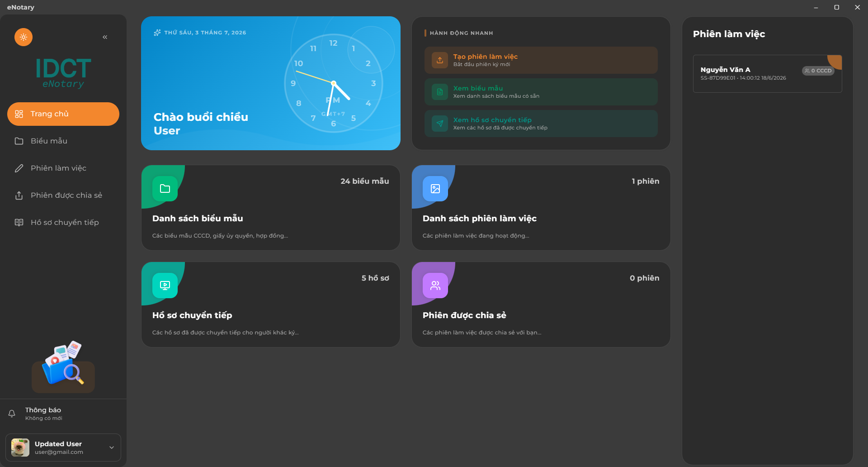The image size is (868, 467).
Task: Expand the Updated User account dropdown
Action: click(x=112, y=448)
